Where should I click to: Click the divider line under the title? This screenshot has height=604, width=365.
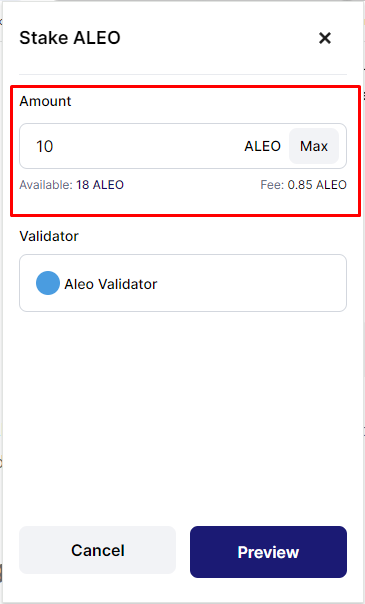coord(183,74)
